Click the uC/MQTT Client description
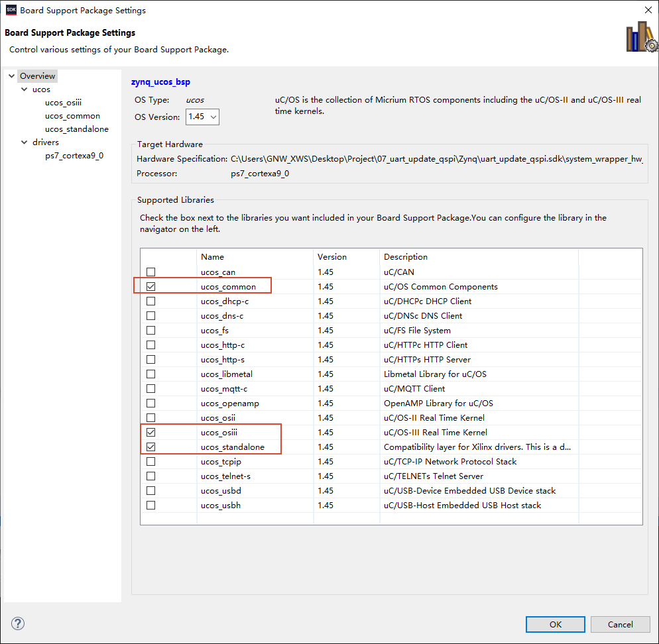The image size is (659, 644). pos(414,388)
